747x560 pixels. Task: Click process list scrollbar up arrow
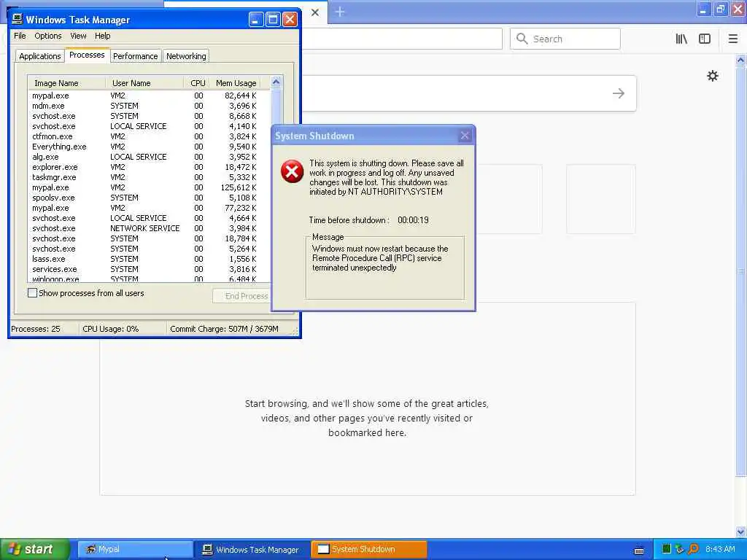(276, 82)
